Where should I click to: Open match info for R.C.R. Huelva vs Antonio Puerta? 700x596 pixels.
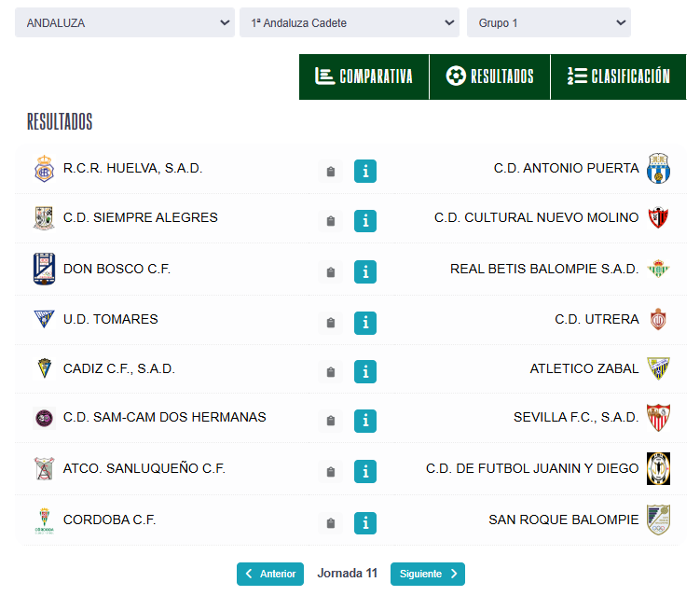click(365, 171)
